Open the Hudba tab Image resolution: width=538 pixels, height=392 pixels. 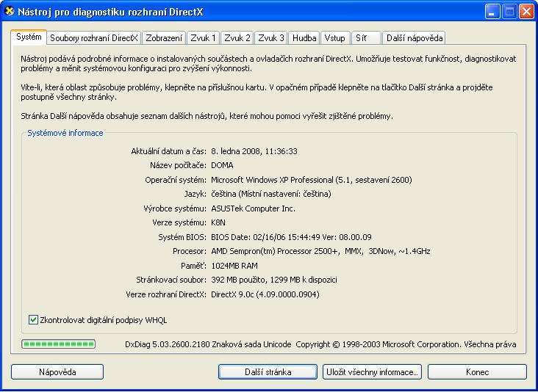point(304,37)
